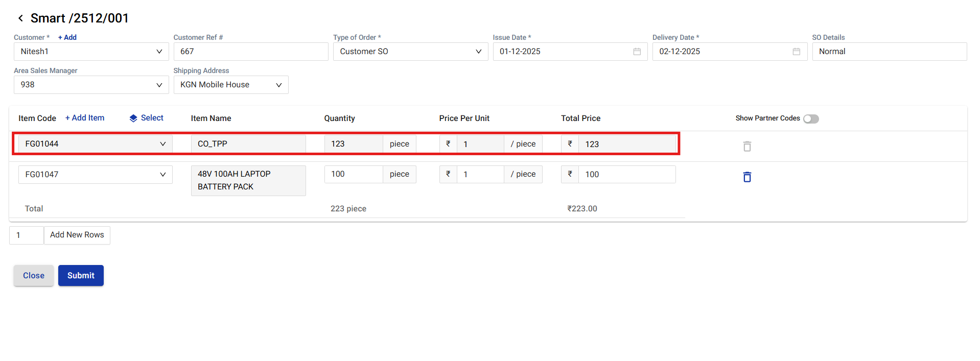This screenshot has width=980, height=361.
Task: Click the + Add Item link
Action: click(85, 118)
